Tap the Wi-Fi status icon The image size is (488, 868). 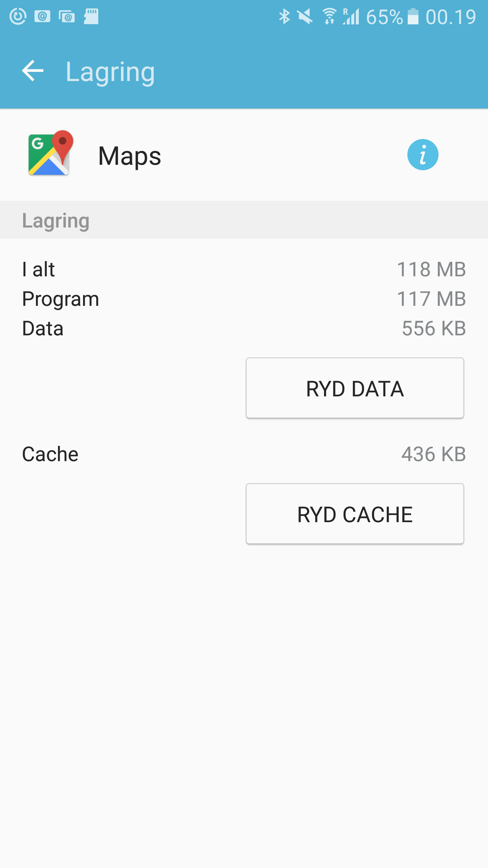329,17
